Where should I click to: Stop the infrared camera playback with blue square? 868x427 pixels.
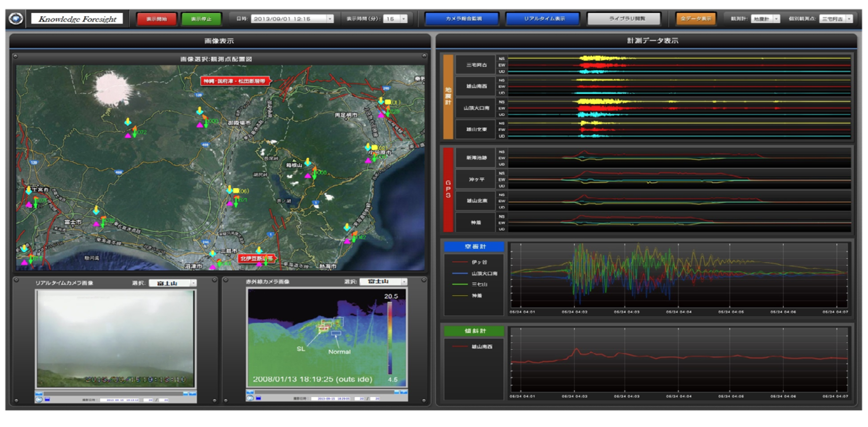coord(259,398)
